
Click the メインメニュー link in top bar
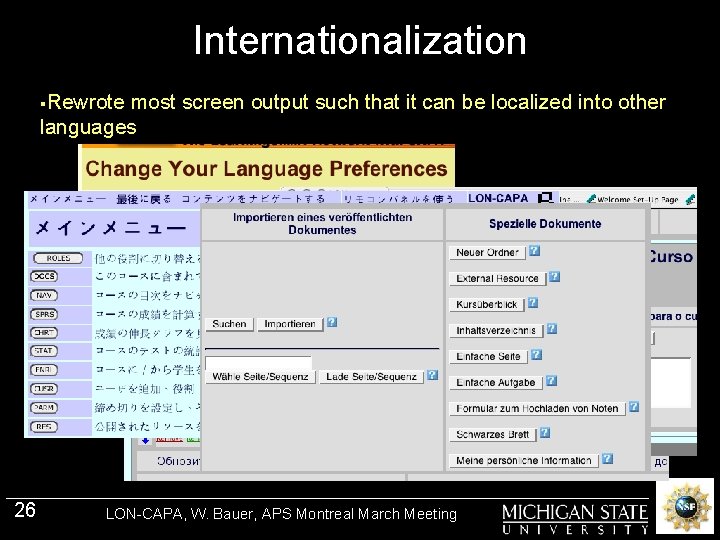68,199
